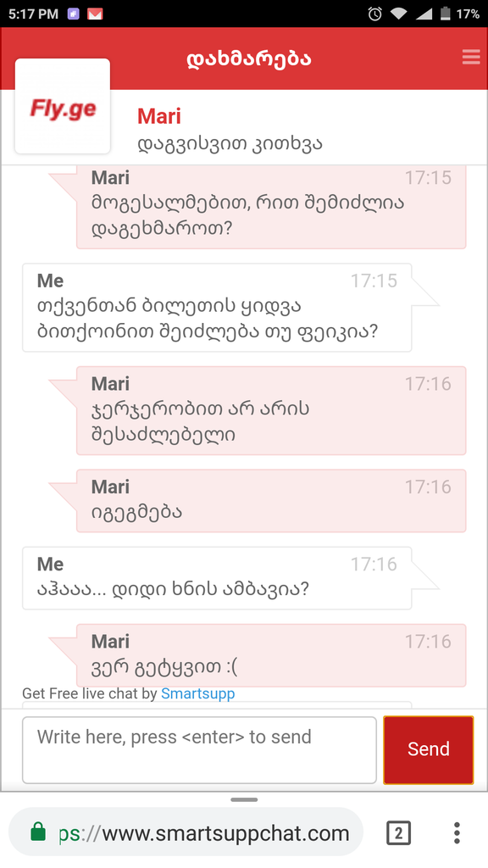Image resolution: width=488 pixels, height=868 pixels.
Task: Click the message input field
Action: coord(199,749)
